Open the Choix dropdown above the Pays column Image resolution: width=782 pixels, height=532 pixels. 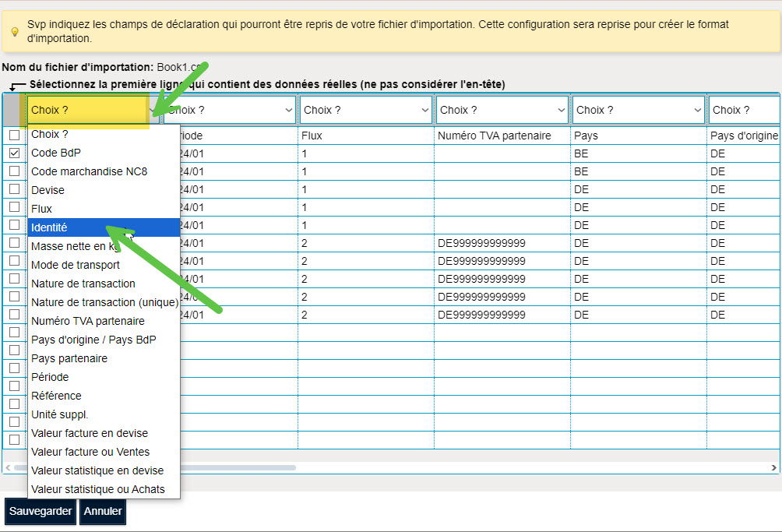(639, 110)
